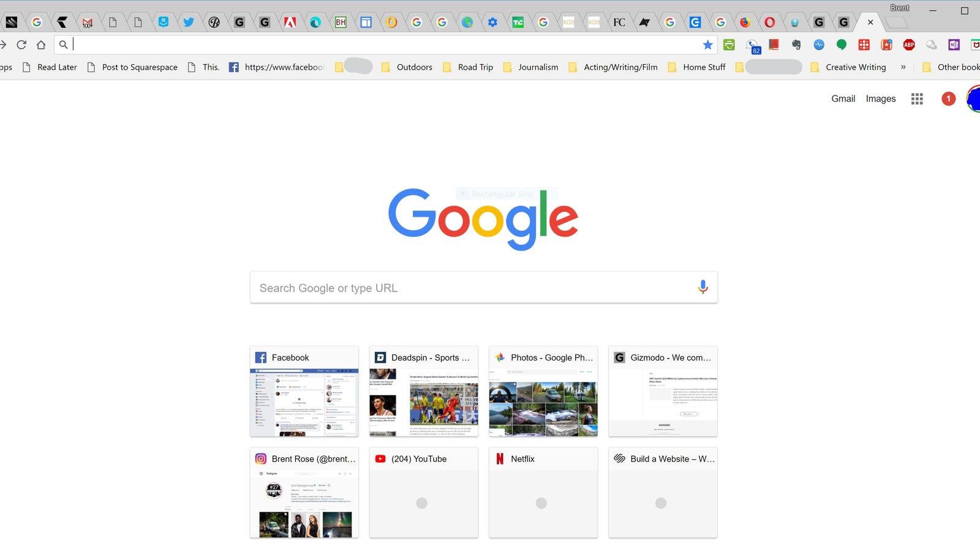980x551 pixels.
Task: Focus the Search Google or type URL box
Action: coord(484,288)
